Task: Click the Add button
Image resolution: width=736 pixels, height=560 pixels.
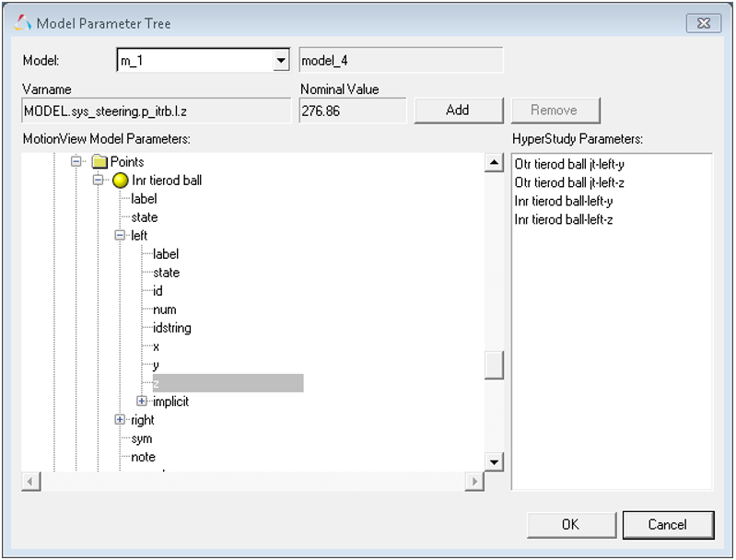Action: tap(459, 111)
